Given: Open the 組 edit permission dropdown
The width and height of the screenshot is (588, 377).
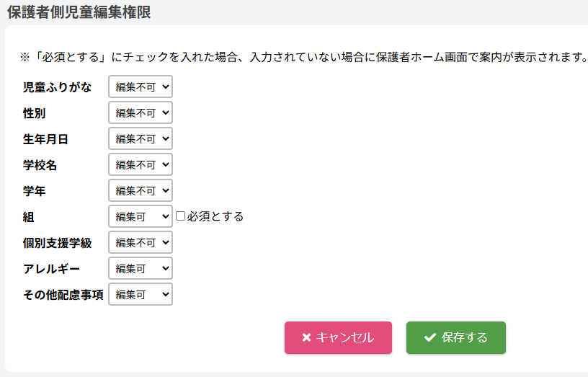Looking at the screenshot, I should coord(141,216).
